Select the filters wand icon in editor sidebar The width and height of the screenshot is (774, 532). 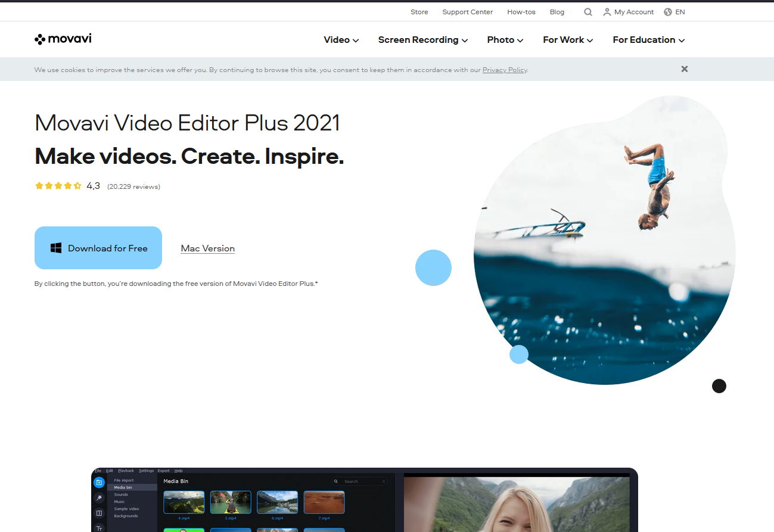(99, 497)
